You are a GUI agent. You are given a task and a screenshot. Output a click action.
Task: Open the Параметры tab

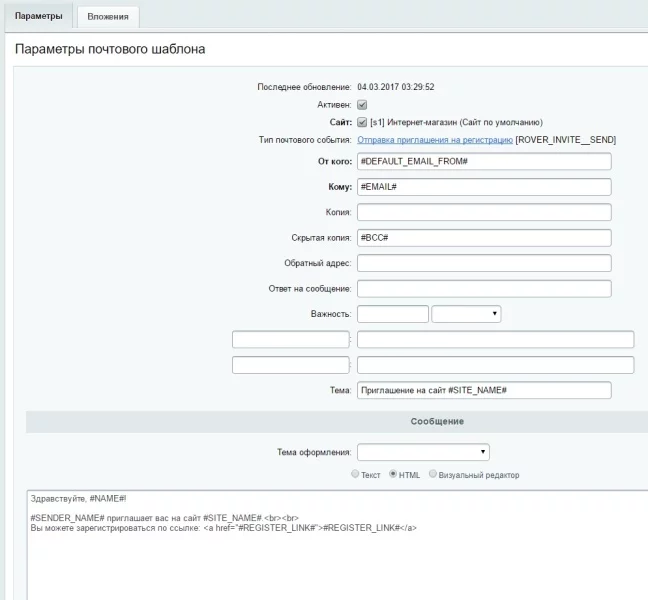(38, 17)
